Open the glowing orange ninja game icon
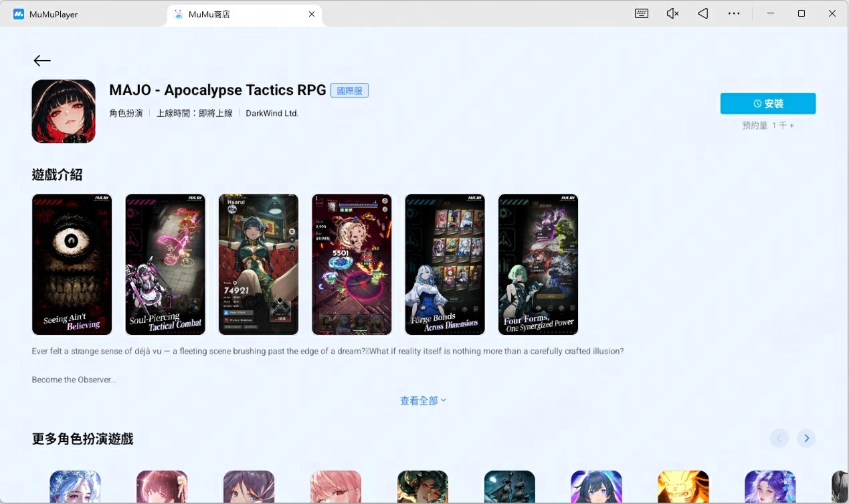Image resolution: width=849 pixels, height=504 pixels. pyautogui.click(x=683, y=487)
